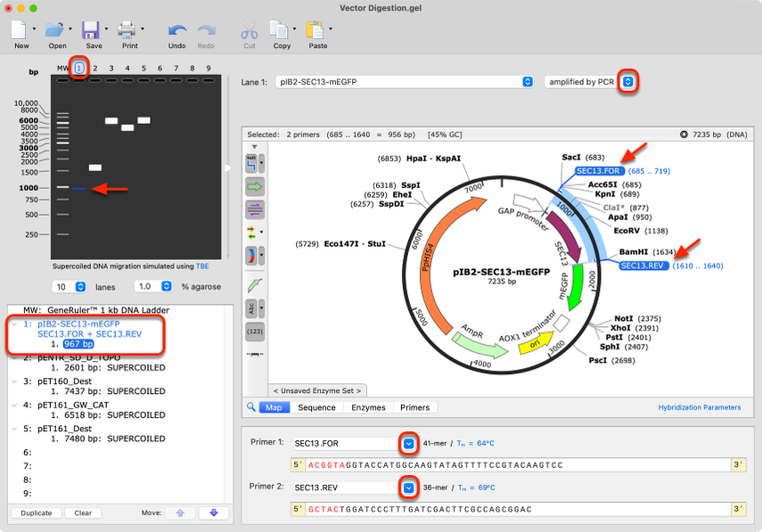Viewport: 762px width, 532px height.
Task: Click the NotI enzyme site label
Action: coord(624,319)
